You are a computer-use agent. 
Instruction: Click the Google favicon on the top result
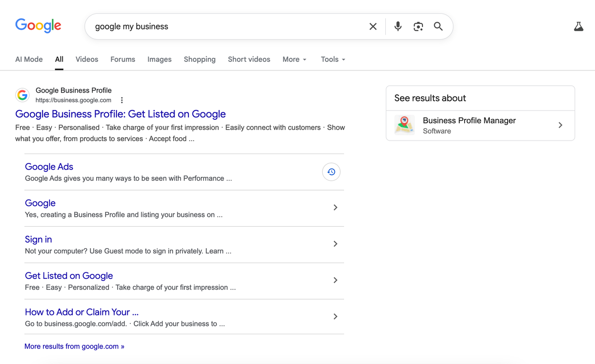pos(22,95)
